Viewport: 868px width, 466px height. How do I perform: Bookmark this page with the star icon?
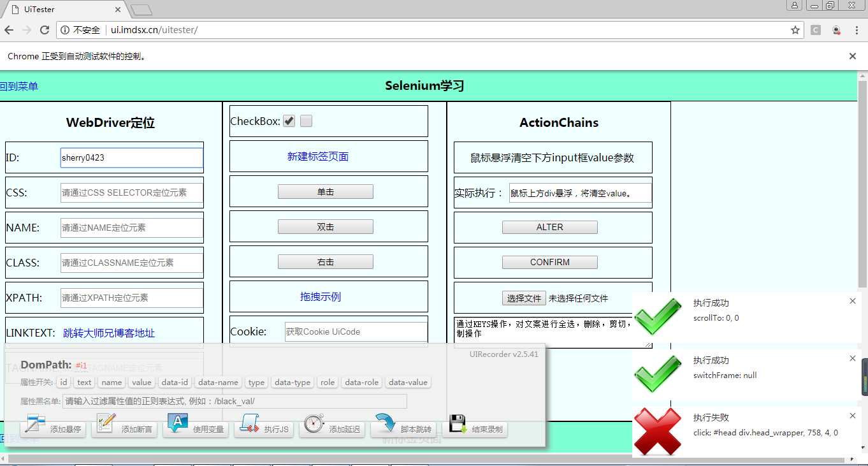click(795, 30)
